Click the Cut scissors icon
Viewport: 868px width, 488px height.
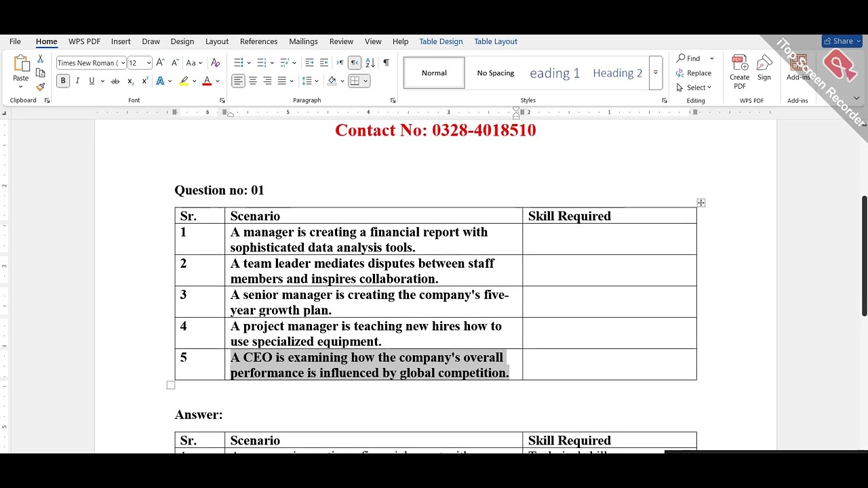pyautogui.click(x=40, y=60)
